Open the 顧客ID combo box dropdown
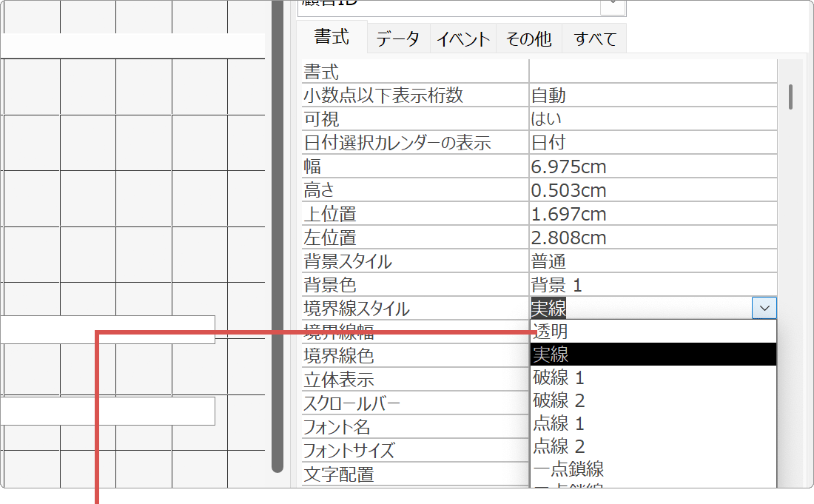The height and width of the screenshot is (504, 814). pos(613,6)
